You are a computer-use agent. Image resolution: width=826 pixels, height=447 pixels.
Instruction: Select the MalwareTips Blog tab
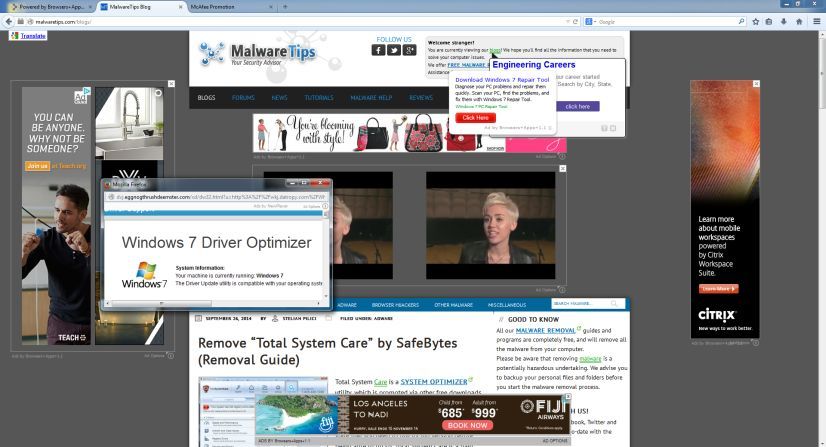coord(141,7)
